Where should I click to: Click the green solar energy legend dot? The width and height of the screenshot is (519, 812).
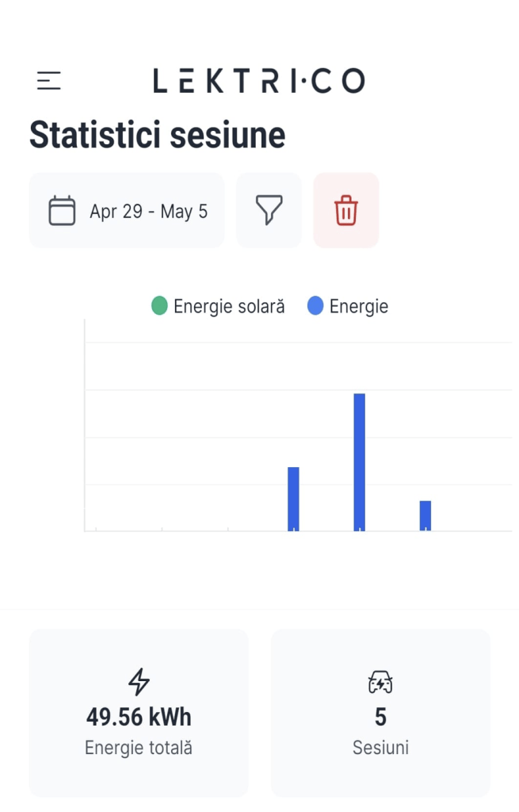click(159, 306)
